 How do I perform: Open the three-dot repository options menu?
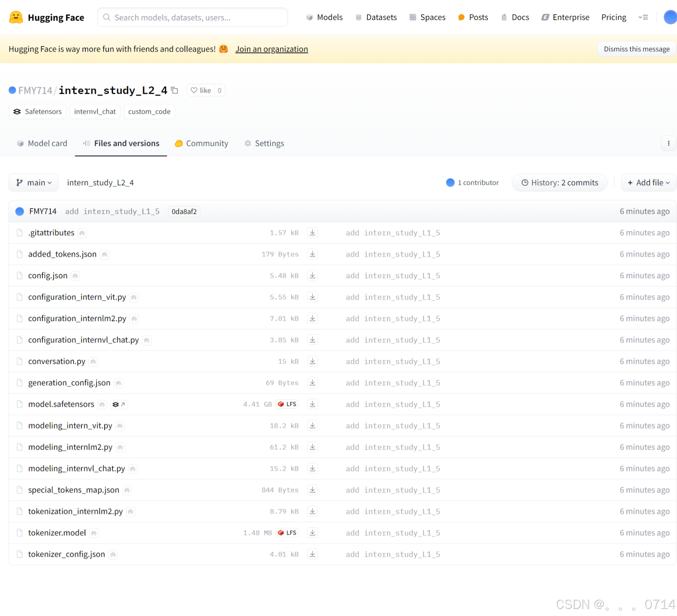tap(668, 144)
